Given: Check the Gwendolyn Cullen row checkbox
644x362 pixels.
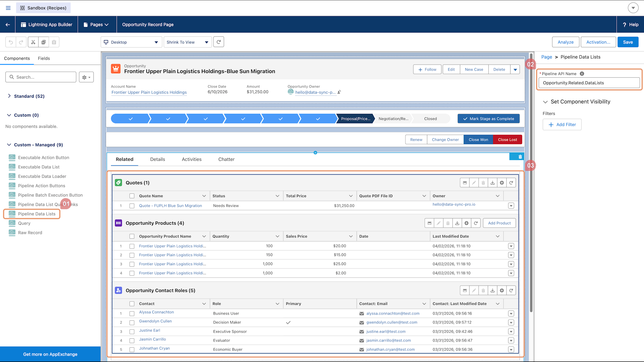Looking at the screenshot, I should [x=132, y=322].
